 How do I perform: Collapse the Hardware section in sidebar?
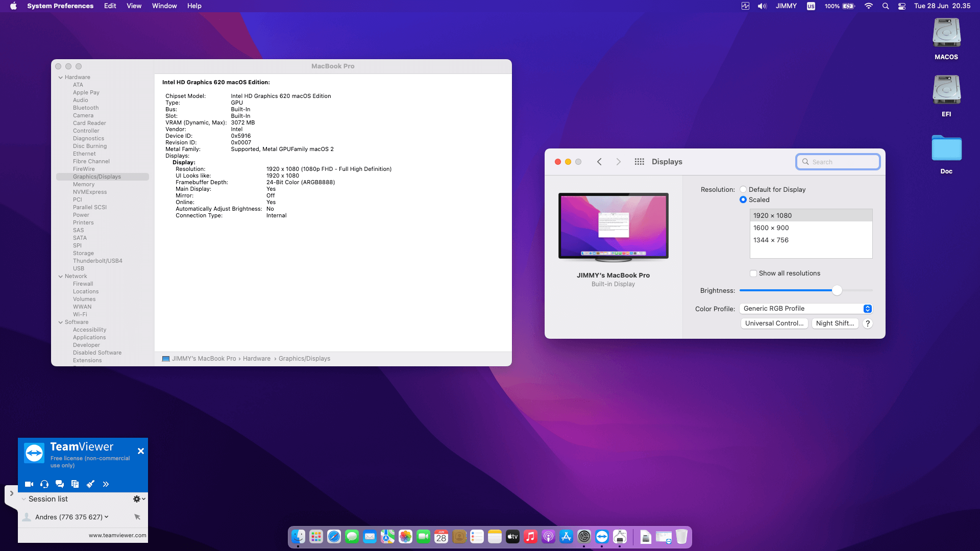61,78
